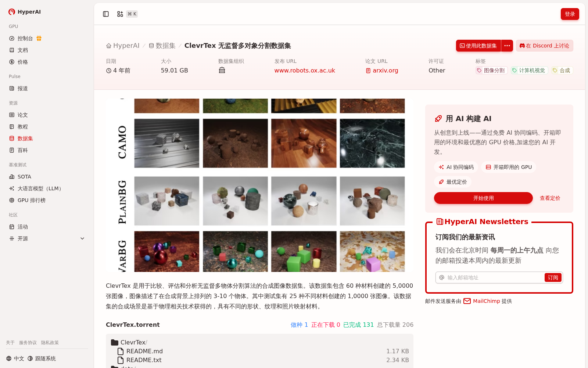Image resolution: width=588 pixels, height=368 pixels.
Task: Open 控制台 in the sidebar
Action: 25,38
